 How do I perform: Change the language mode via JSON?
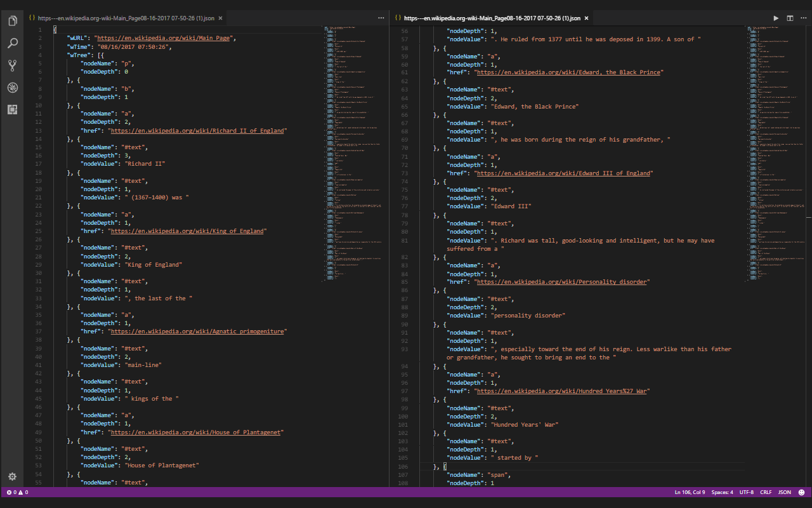785,492
